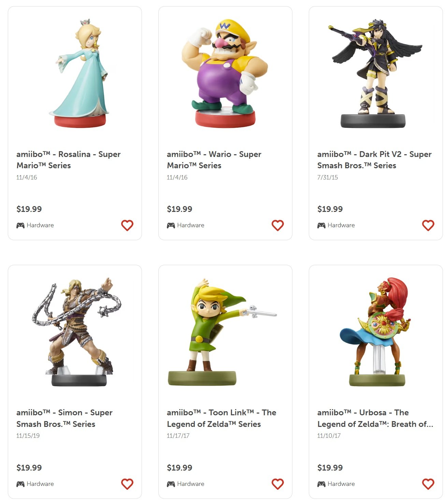Open the Rosalina Super Mario Series title
This screenshot has width=448, height=504.
pos(69,160)
